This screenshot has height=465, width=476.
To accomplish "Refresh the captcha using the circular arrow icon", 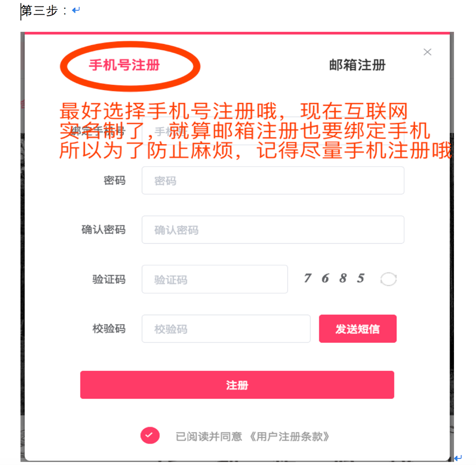I will 389,279.
